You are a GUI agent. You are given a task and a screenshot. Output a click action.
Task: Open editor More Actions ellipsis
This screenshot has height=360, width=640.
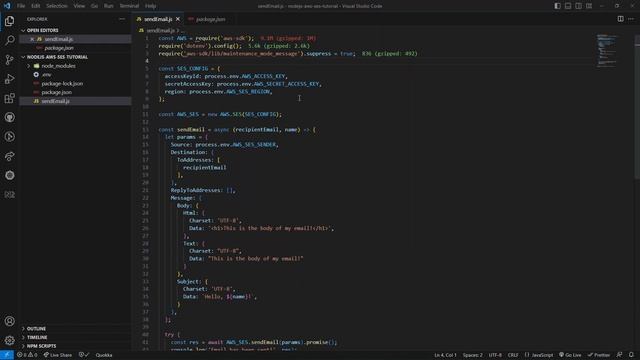pyautogui.click(x=631, y=19)
